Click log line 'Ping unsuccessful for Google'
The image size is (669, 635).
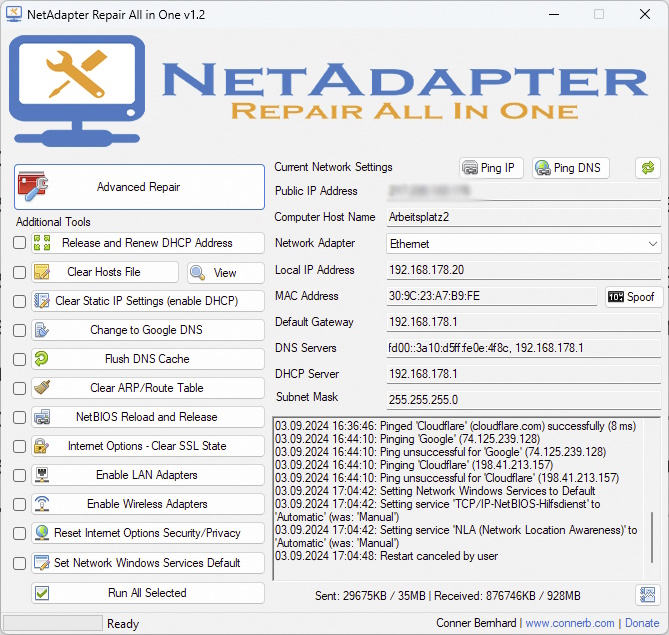pos(440,452)
